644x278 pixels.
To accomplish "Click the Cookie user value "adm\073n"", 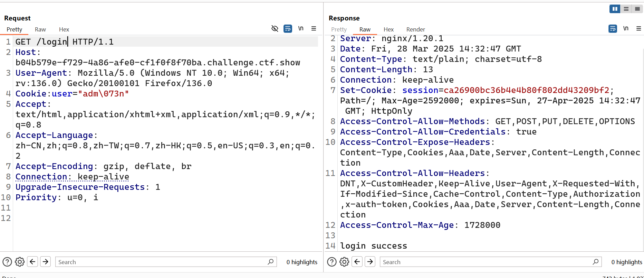I will pos(103,94).
